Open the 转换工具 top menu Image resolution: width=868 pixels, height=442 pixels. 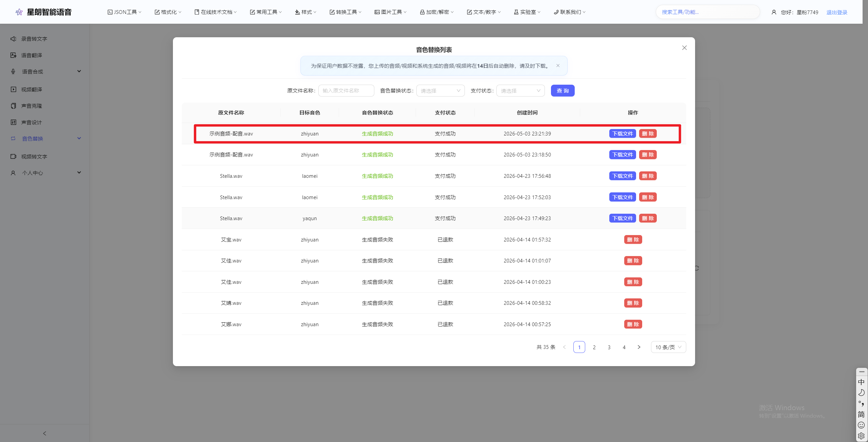(346, 12)
